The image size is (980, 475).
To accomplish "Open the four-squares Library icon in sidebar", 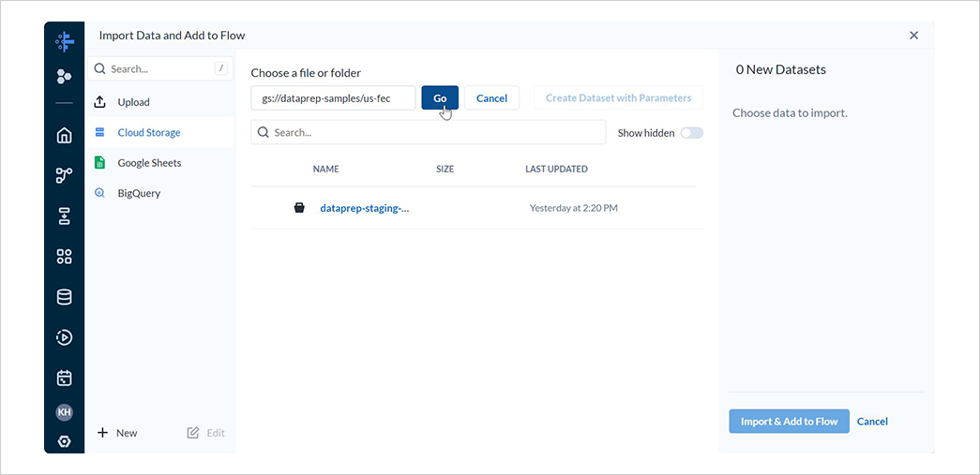I will coord(64,257).
